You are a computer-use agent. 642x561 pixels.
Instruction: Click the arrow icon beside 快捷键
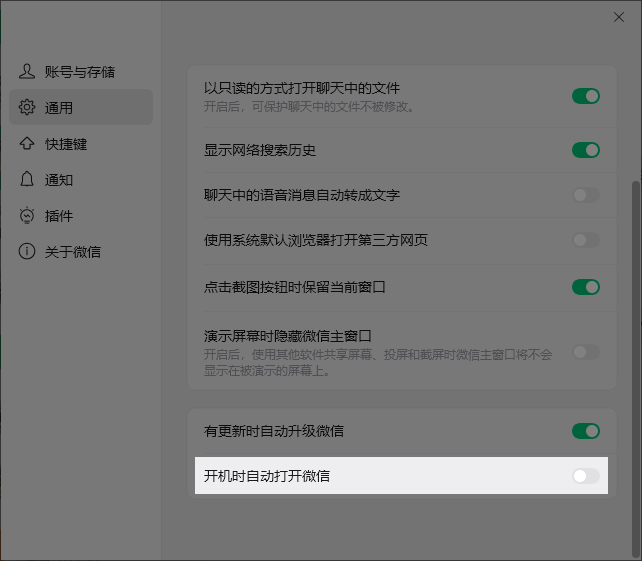pyautogui.click(x=27, y=143)
